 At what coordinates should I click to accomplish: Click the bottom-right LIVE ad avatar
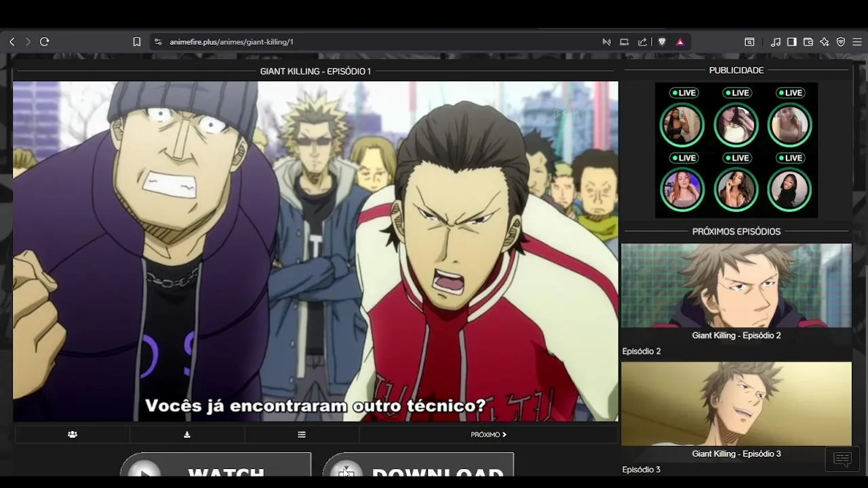pos(789,190)
